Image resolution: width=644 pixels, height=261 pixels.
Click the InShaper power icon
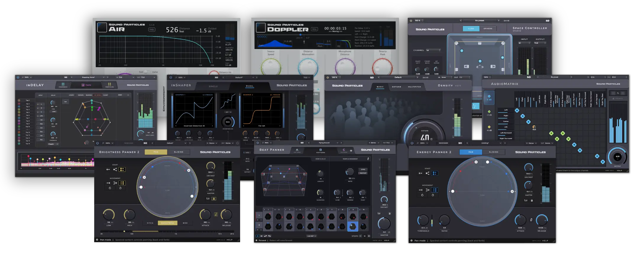click(x=171, y=77)
